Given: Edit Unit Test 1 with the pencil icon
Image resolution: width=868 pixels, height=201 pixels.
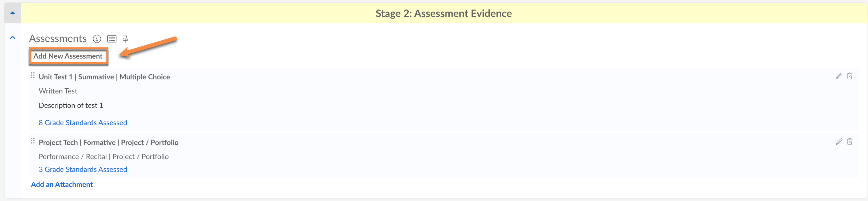Looking at the screenshot, I should click(x=839, y=76).
